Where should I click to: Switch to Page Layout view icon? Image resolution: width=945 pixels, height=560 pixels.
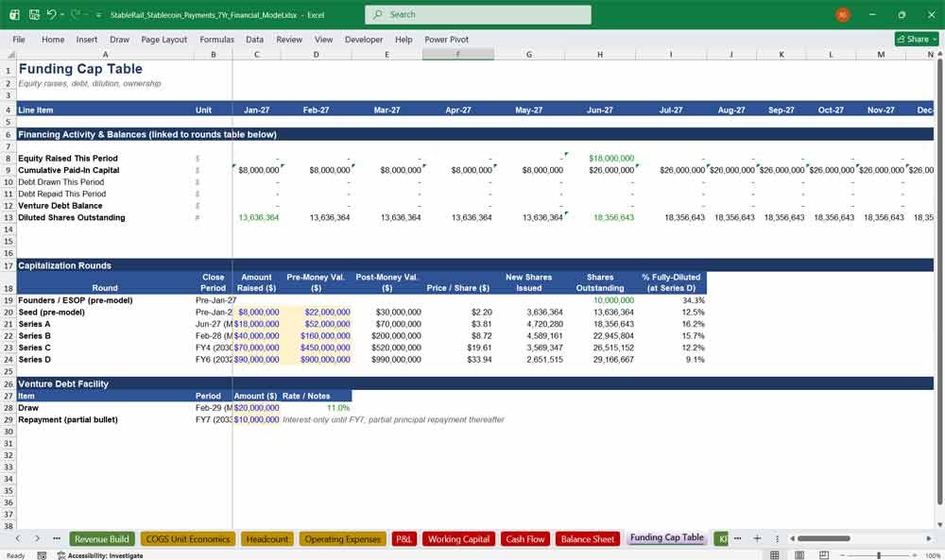click(x=799, y=554)
